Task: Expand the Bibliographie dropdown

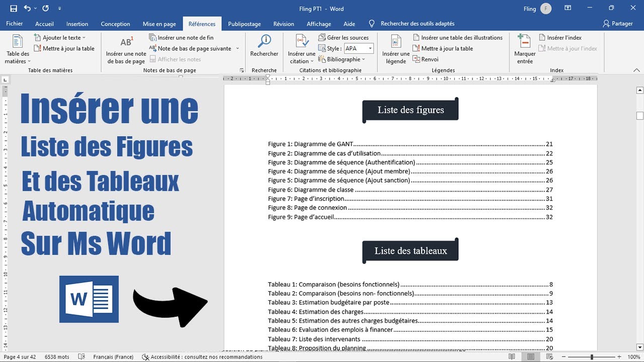Action: pyautogui.click(x=342, y=59)
